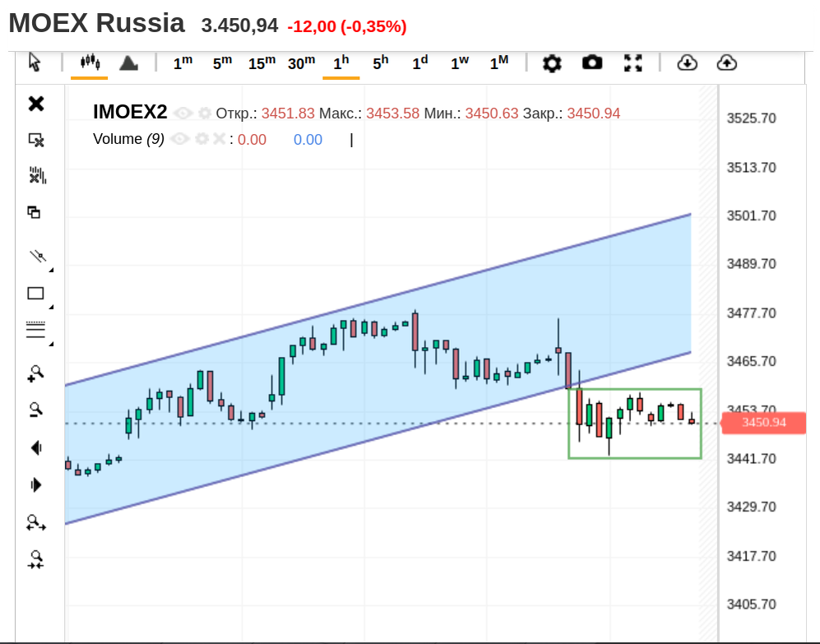This screenshot has width=820, height=644.
Task: Select the 1d timeframe
Action: click(420, 63)
